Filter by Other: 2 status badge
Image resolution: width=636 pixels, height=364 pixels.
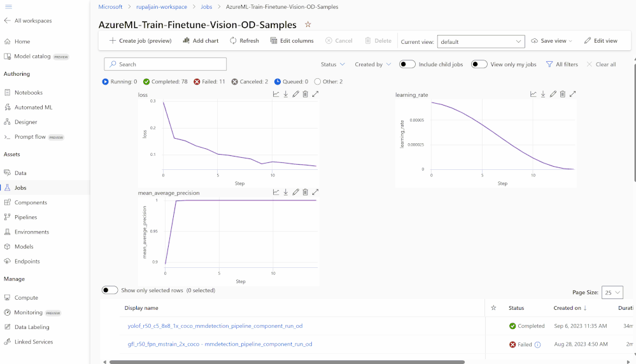[x=329, y=81]
